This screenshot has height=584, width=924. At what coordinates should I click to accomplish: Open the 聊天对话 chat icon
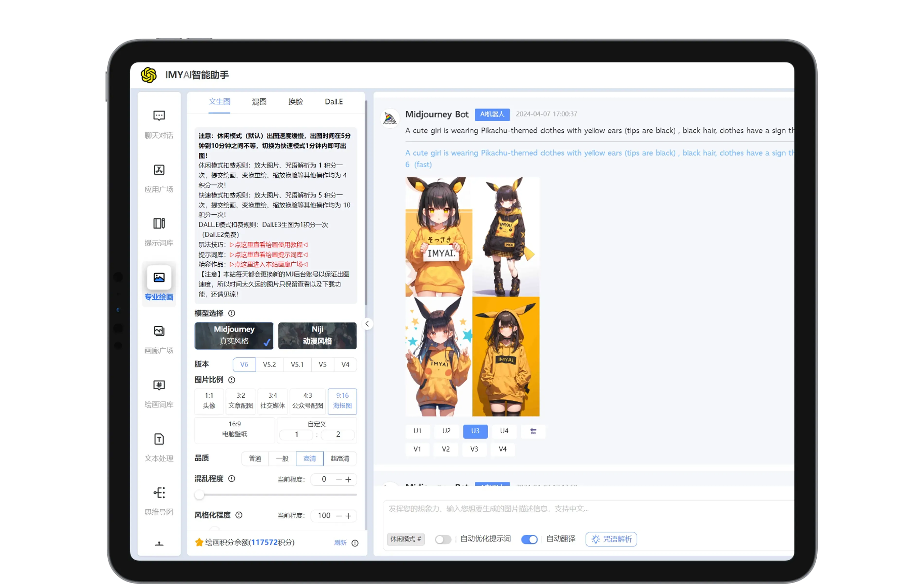[x=159, y=116]
